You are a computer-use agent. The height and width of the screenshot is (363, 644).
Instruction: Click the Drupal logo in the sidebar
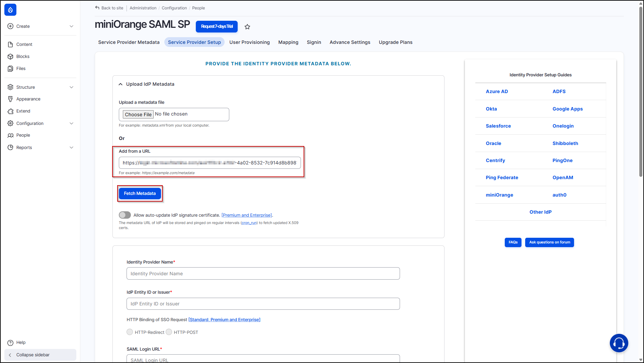click(10, 10)
